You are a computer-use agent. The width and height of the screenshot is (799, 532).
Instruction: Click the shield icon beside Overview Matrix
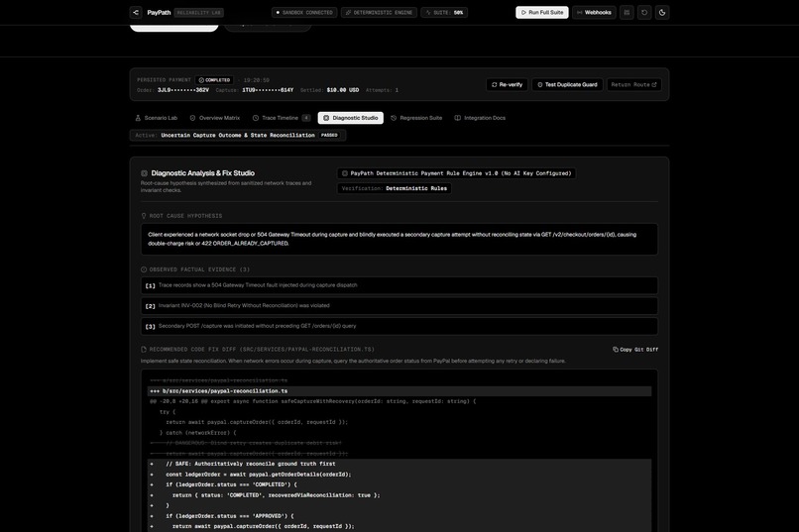[192, 118]
